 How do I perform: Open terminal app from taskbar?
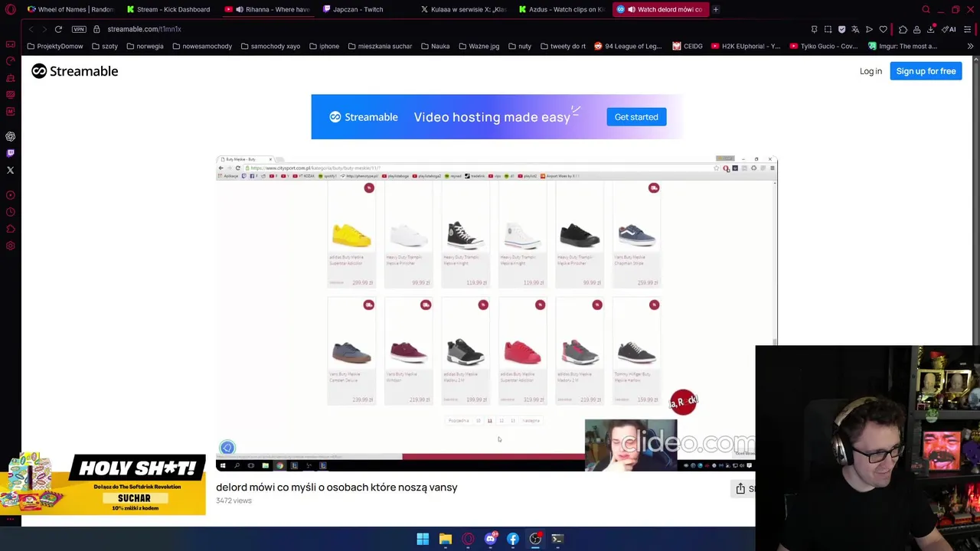point(557,539)
